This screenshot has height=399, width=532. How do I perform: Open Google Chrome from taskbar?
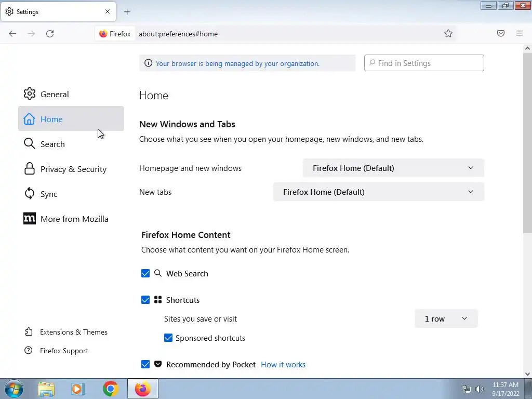pyautogui.click(x=110, y=389)
